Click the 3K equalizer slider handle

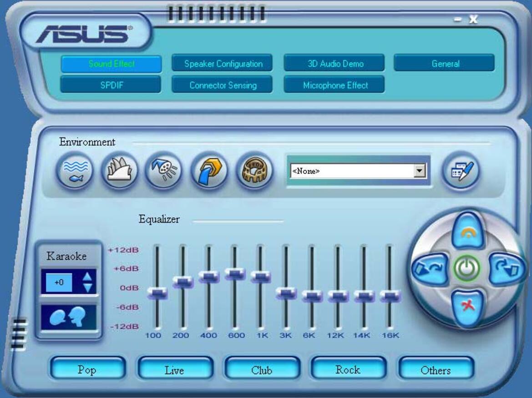[x=286, y=293]
